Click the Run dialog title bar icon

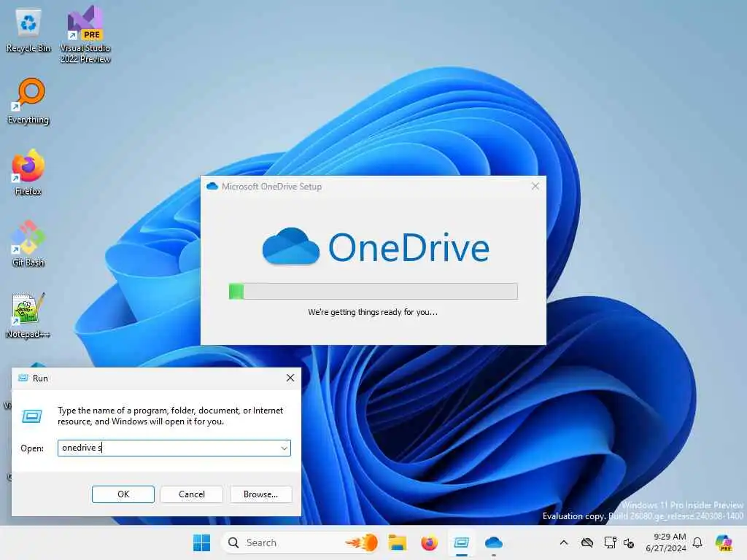pyautogui.click(x=23, y=378)
